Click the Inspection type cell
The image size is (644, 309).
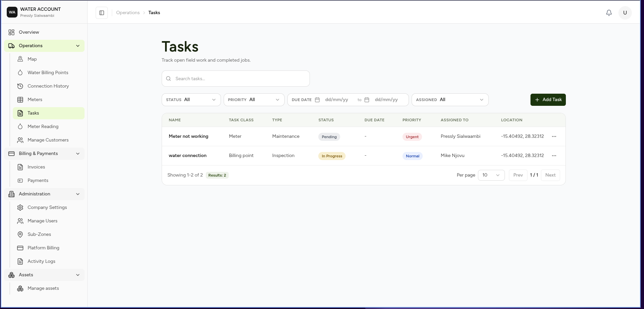[283, 156]
